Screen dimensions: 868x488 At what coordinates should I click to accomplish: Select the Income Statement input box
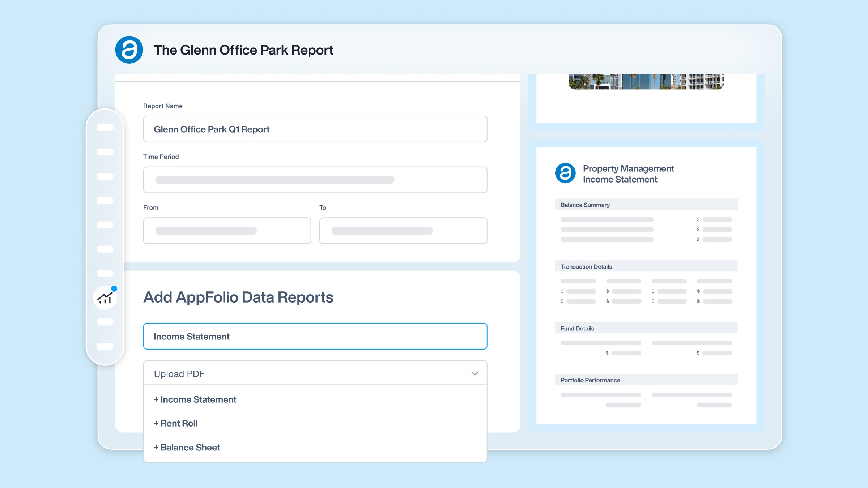315,336
